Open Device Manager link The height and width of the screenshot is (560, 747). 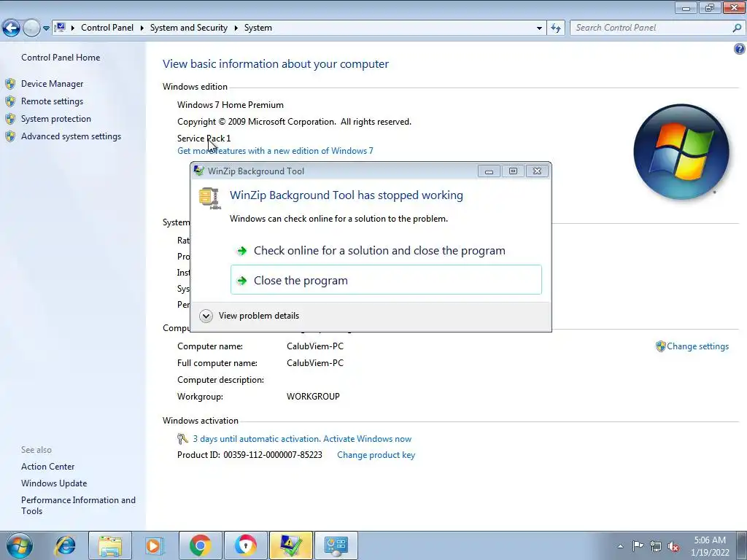(x=52, y=84)
